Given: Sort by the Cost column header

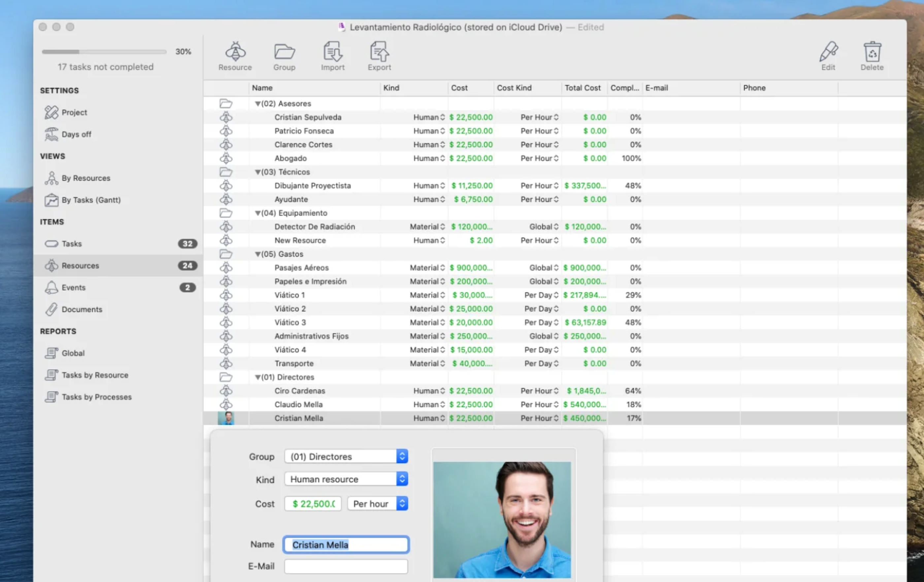Looking at the screenshot, I should pyautogui.click(x=471, y=88).
